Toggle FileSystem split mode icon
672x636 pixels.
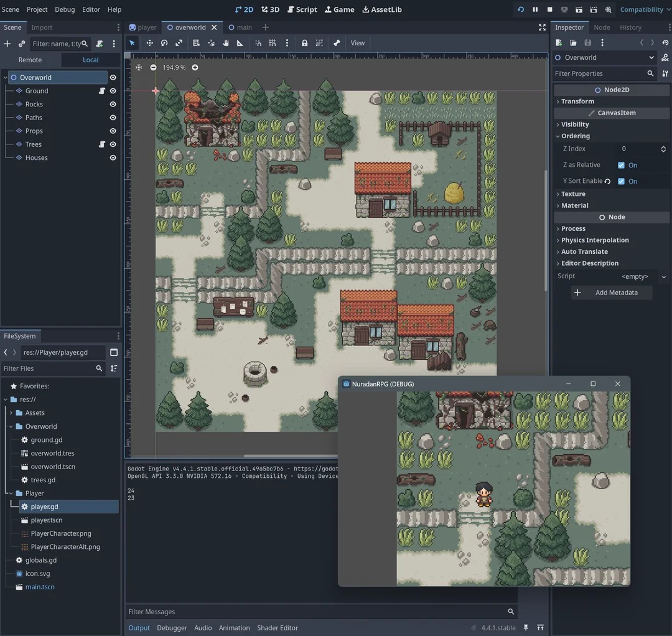(x=114, y=352)
